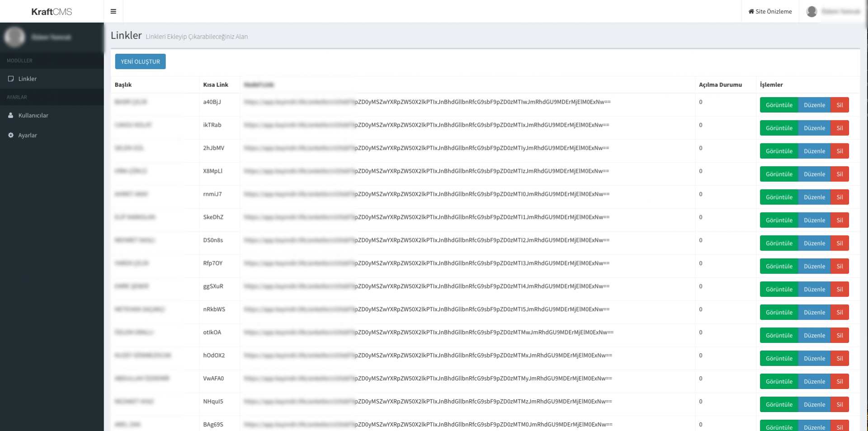Click Görüntüle for the NHquI5 row
868x431 pixels.
tap(779, 405)
